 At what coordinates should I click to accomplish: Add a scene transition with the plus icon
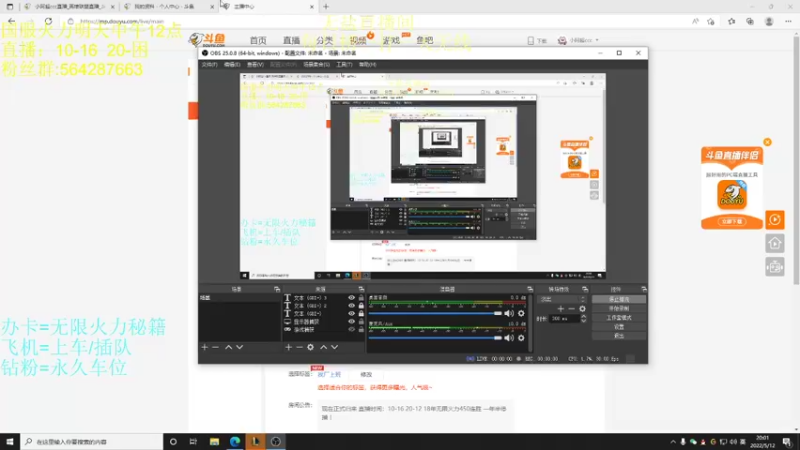pyautogui.click(x=561, y=309)
